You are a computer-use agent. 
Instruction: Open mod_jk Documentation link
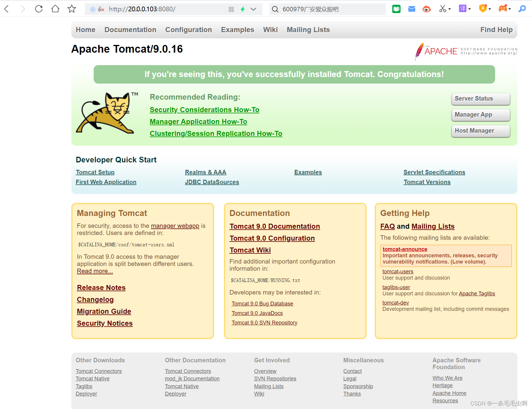click(192, 379)
